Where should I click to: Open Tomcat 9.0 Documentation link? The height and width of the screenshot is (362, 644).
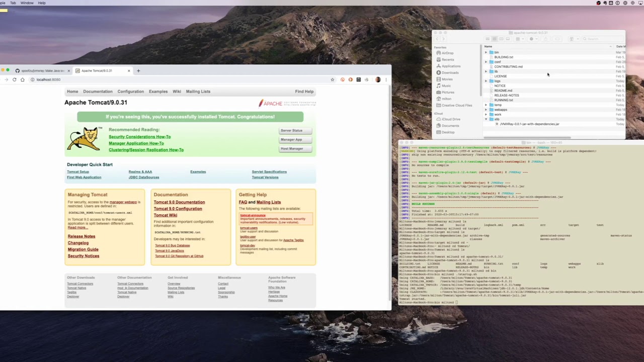click(x=179, y=202)
